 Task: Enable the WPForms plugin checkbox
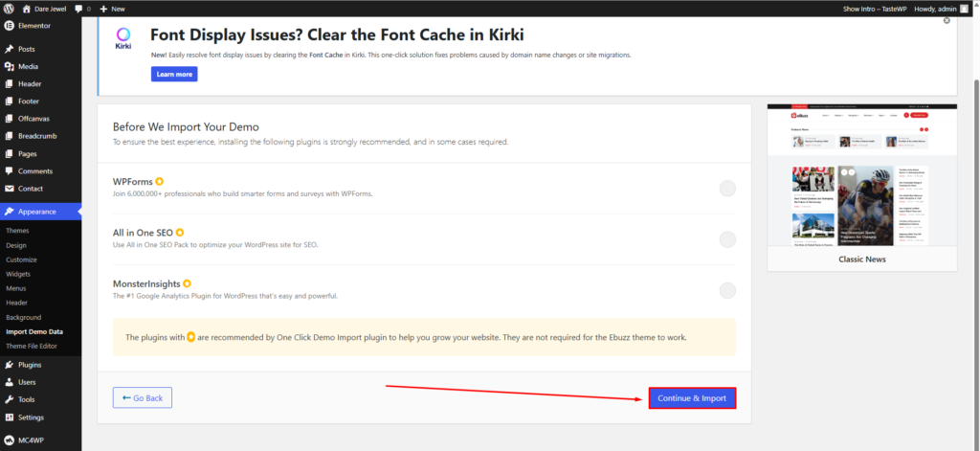727,188
